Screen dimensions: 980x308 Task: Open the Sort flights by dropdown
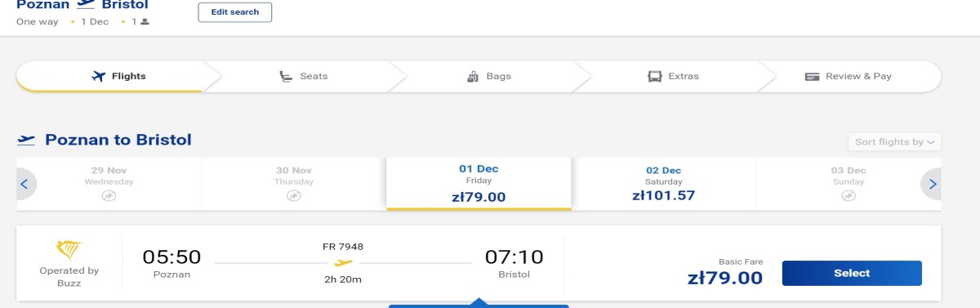click(894, 141)
